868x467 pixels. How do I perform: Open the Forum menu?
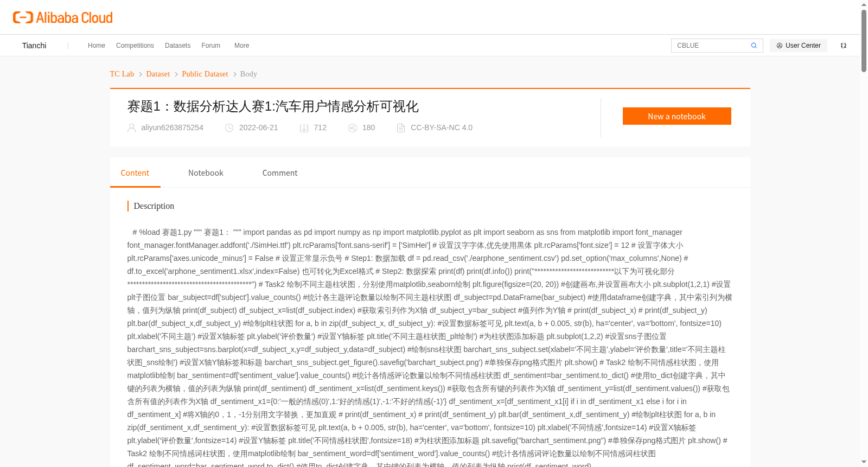click(210, 46)
